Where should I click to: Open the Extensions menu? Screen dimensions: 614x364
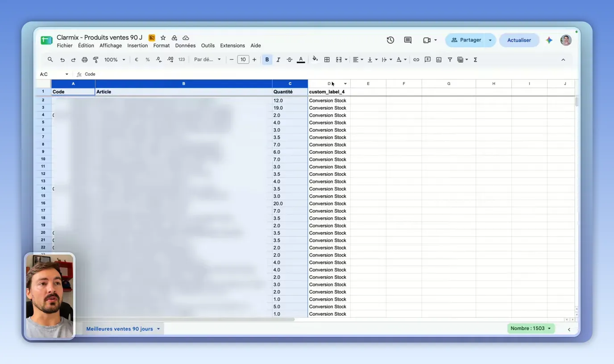coord(232,45)
